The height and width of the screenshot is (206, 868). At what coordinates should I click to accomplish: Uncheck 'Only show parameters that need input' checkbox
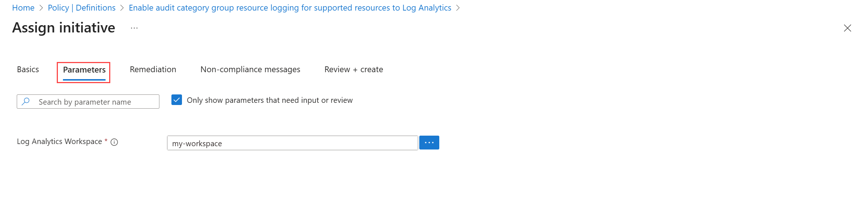point(177,100)
